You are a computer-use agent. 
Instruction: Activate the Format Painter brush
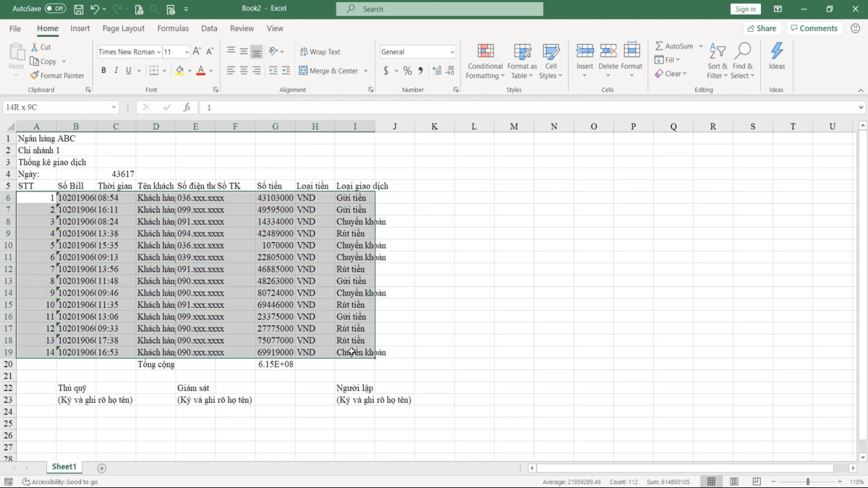pyautogui.click(x=57, y=75)
